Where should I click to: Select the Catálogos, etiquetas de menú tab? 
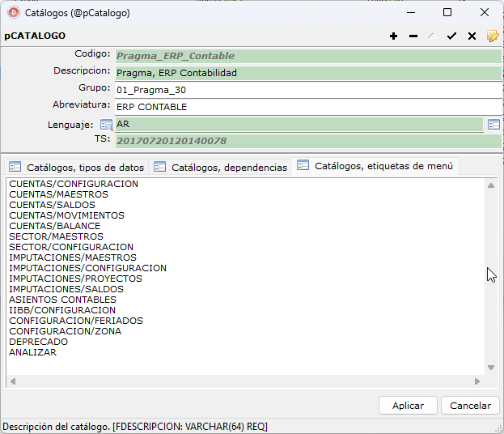(x=375, y=166)
